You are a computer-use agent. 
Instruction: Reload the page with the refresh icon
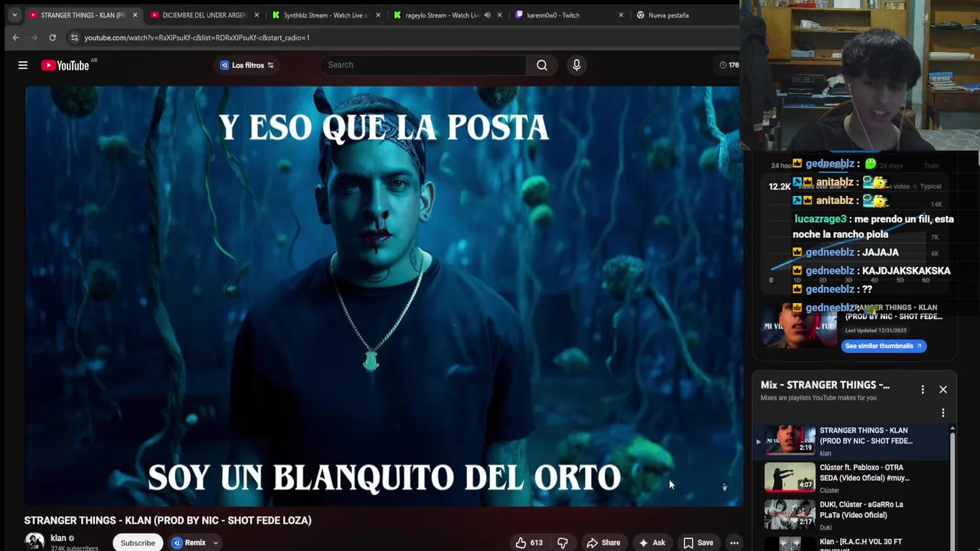tap(52, 37)
